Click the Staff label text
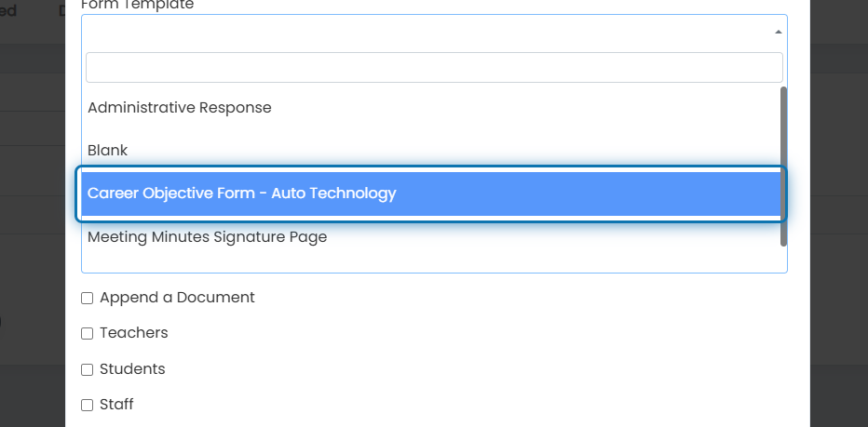 point(116,405)
